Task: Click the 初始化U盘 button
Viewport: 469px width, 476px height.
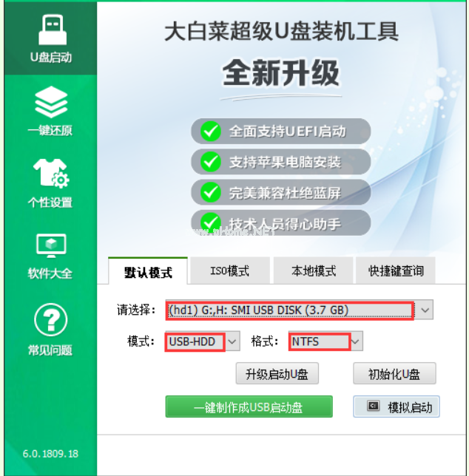Action: 394,373
